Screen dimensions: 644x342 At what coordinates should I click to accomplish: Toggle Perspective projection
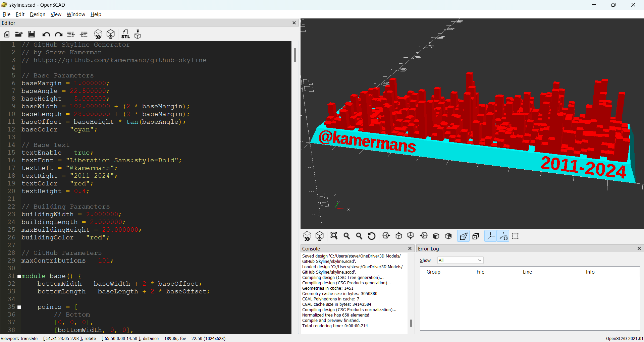pos(464,236)
